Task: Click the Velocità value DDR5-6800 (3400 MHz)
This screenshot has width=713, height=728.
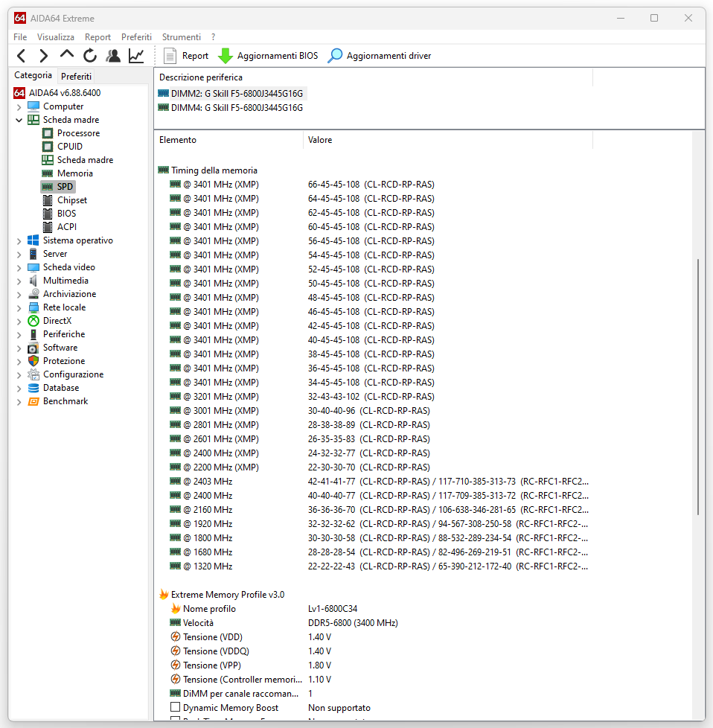Action: pos(353,623)
